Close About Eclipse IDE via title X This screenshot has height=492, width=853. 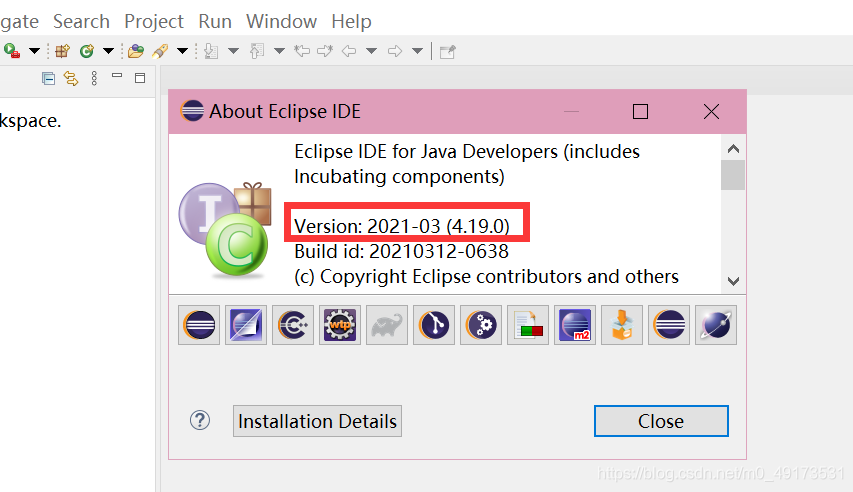tap(711, 112)
